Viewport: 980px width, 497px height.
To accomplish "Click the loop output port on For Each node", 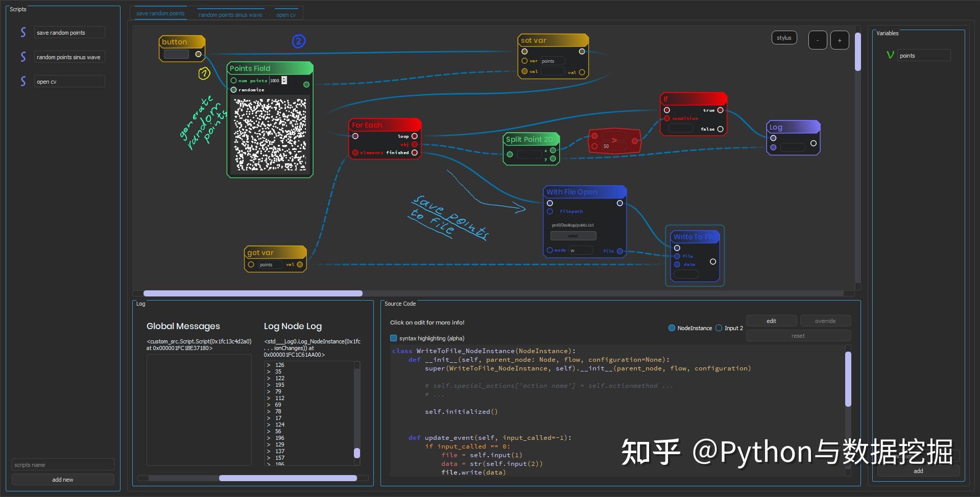I will (x=414, y=136).
